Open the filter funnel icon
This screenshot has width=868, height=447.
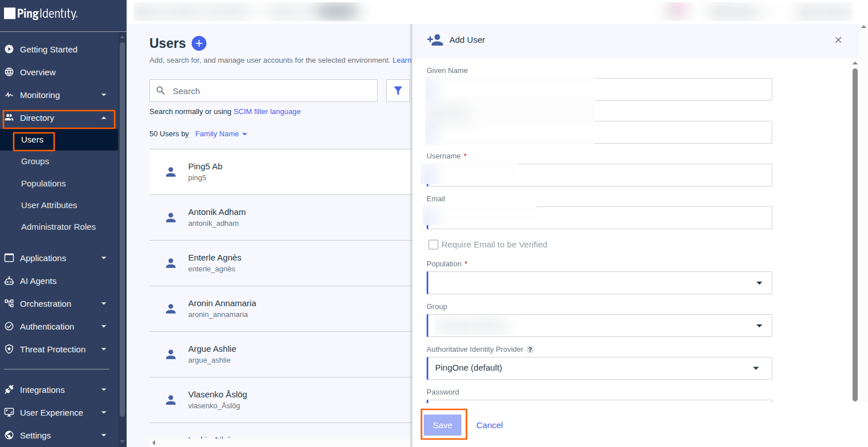[398, 91]
